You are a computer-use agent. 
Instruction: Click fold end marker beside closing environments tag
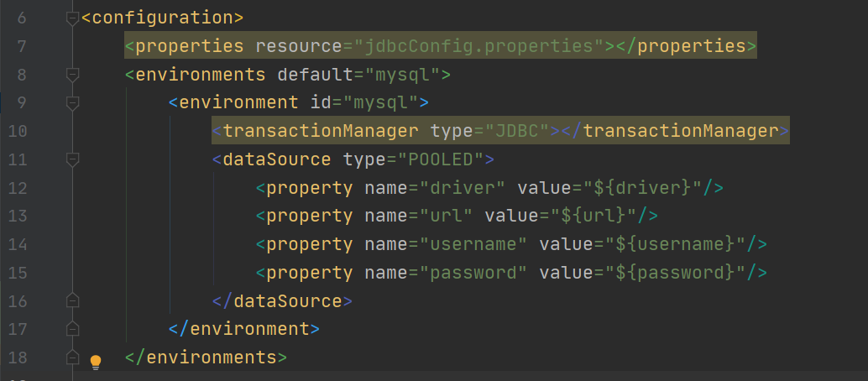(x=72, y=358)
